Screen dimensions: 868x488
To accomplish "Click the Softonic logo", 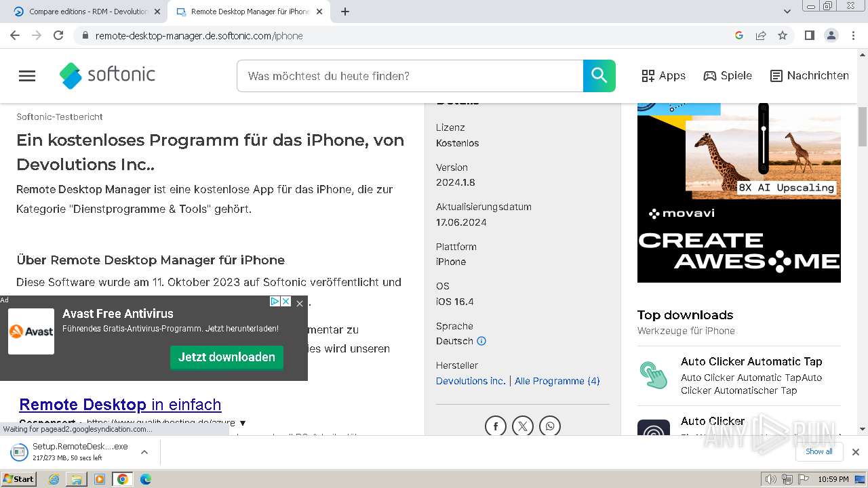I will pyautogui.click(x=108, y=75).
